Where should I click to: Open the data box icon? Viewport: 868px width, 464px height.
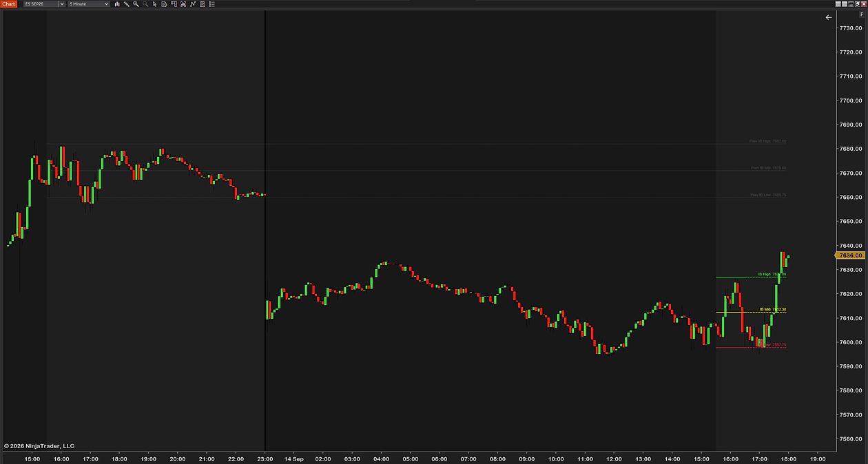[183, 4]
